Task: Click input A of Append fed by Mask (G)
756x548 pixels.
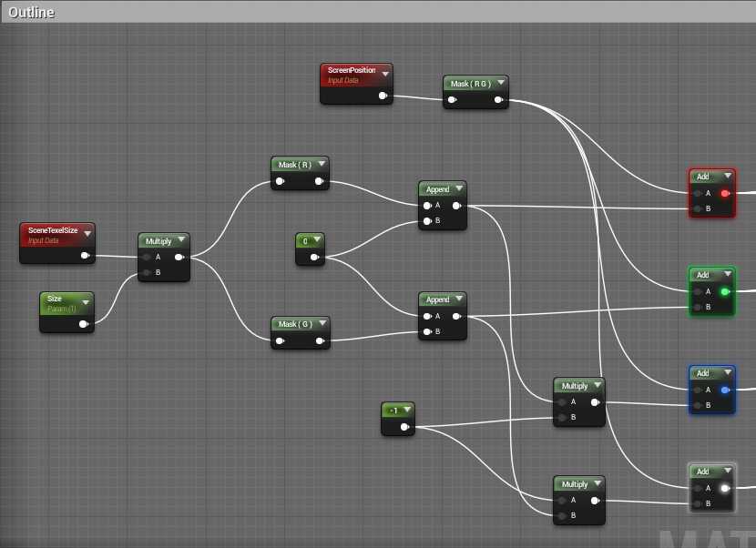Action: 427,317
